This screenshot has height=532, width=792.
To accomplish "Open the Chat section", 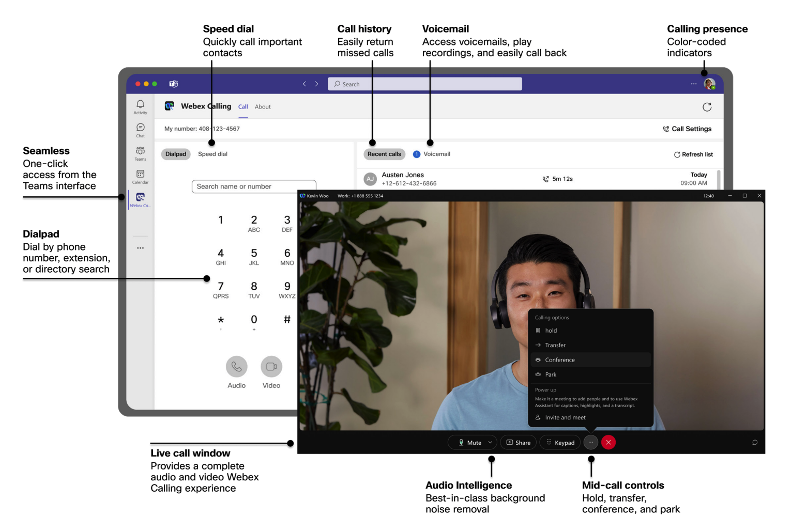I will (140, 130).
